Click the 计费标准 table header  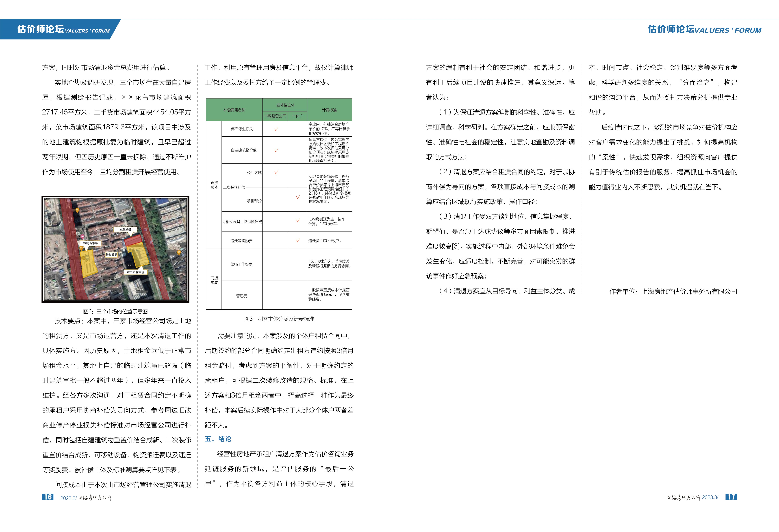[x=330, y=110]
